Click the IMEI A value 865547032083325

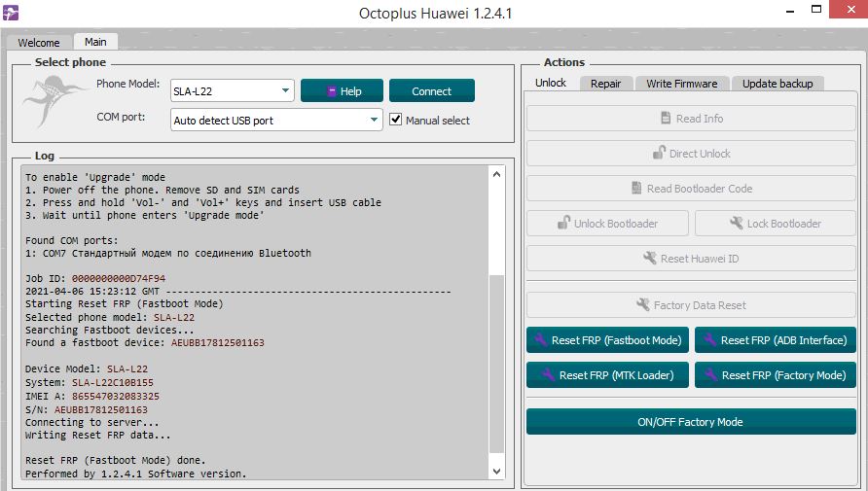click(115, 396)
